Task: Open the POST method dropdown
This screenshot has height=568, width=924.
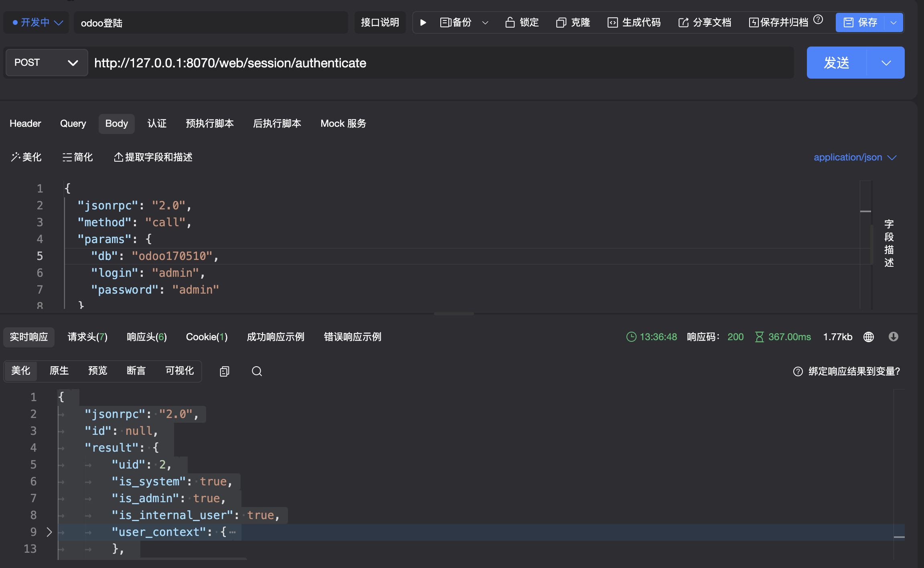Action: pyautogui.click(x=46, y=63)
